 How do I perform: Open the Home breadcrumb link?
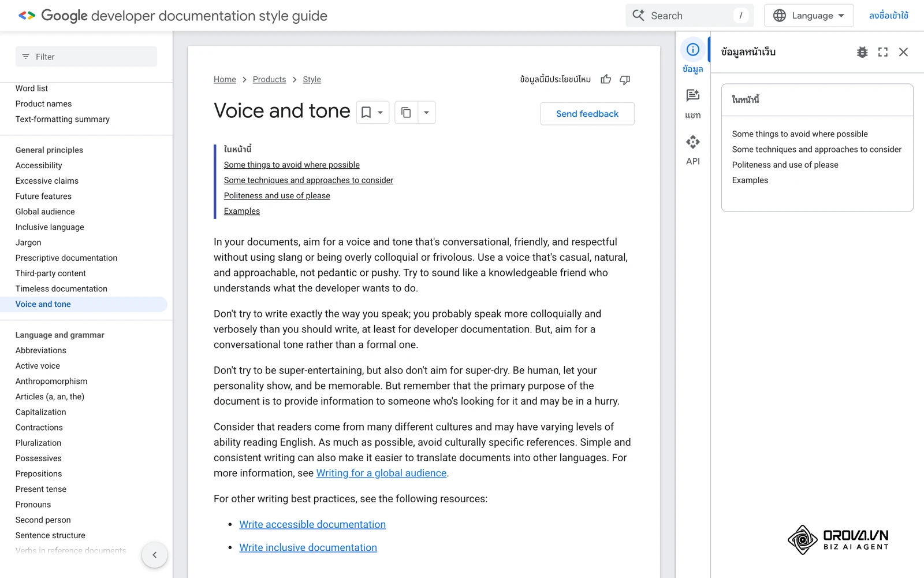(225, 79)
